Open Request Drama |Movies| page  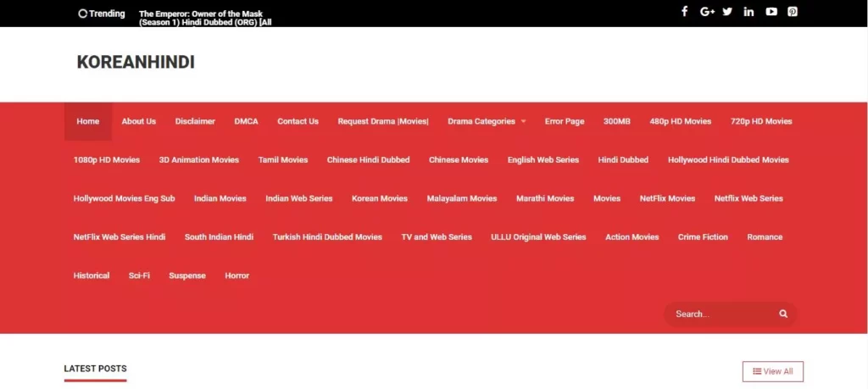click(383, 121)
